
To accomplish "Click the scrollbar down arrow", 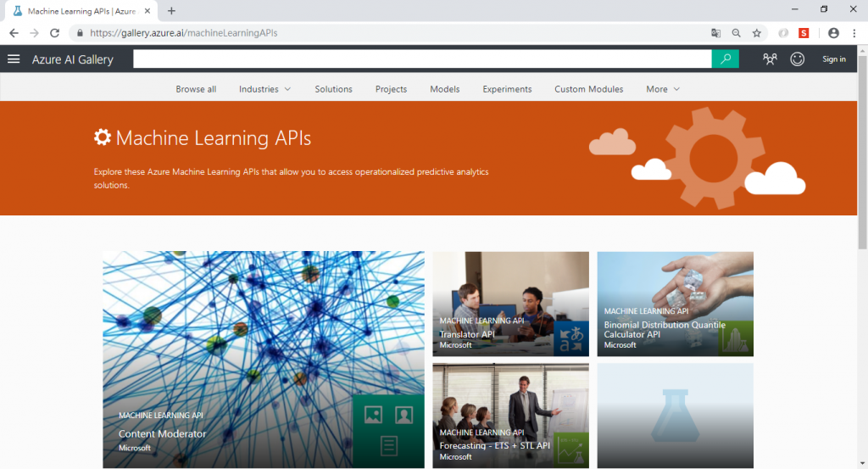I will point(862,463).
